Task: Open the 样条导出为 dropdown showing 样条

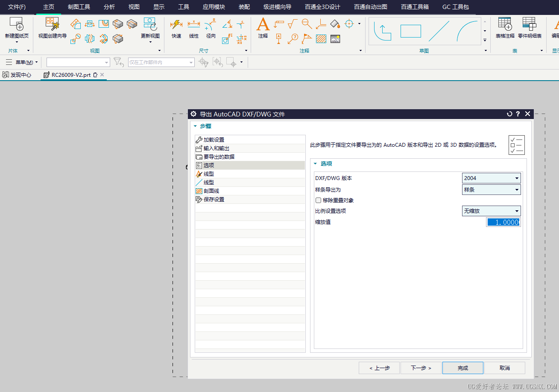Action: tap(492, 190)
